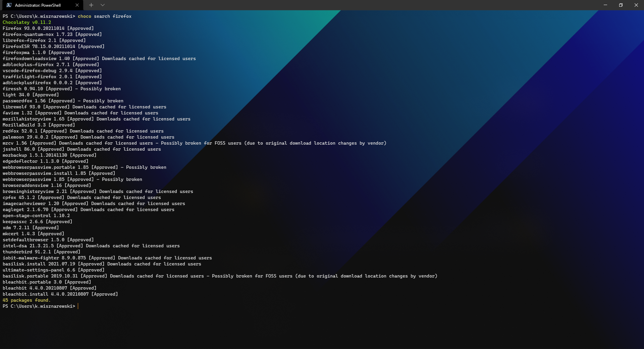Click the 'adblockplusfirefox 0.0.0.2' line
This screenshot has width=644, height=349.
click(x=52, y=83)
